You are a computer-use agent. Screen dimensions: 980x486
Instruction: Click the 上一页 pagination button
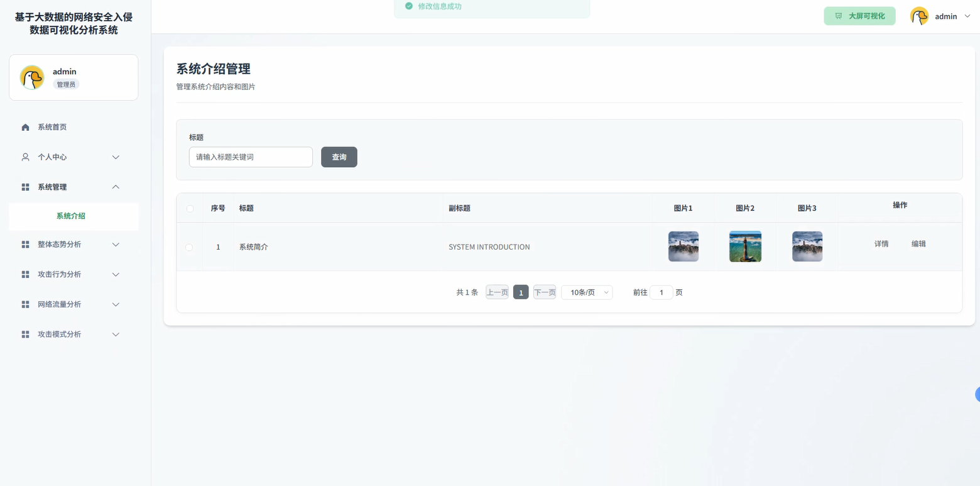497,292
